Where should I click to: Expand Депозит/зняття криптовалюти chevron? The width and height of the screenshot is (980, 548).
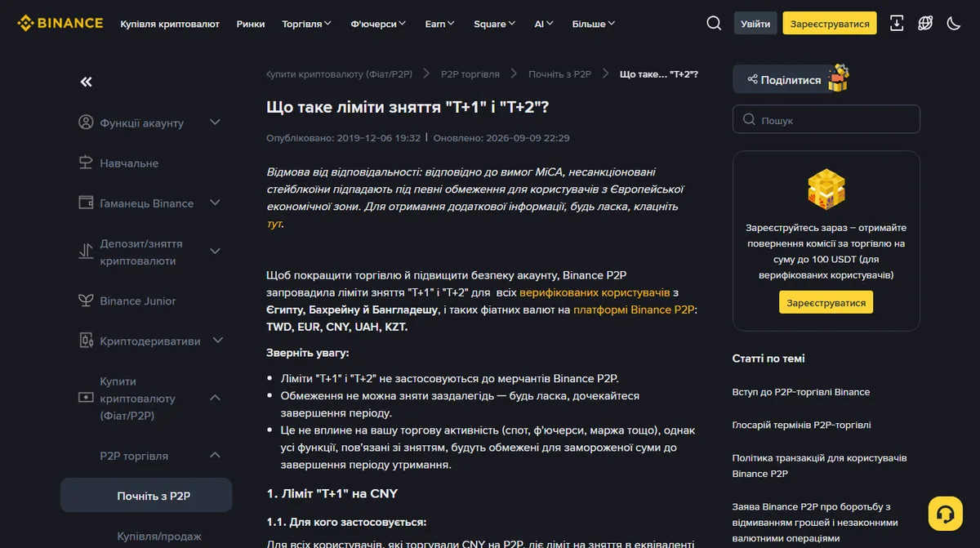[x=216, y=252]
